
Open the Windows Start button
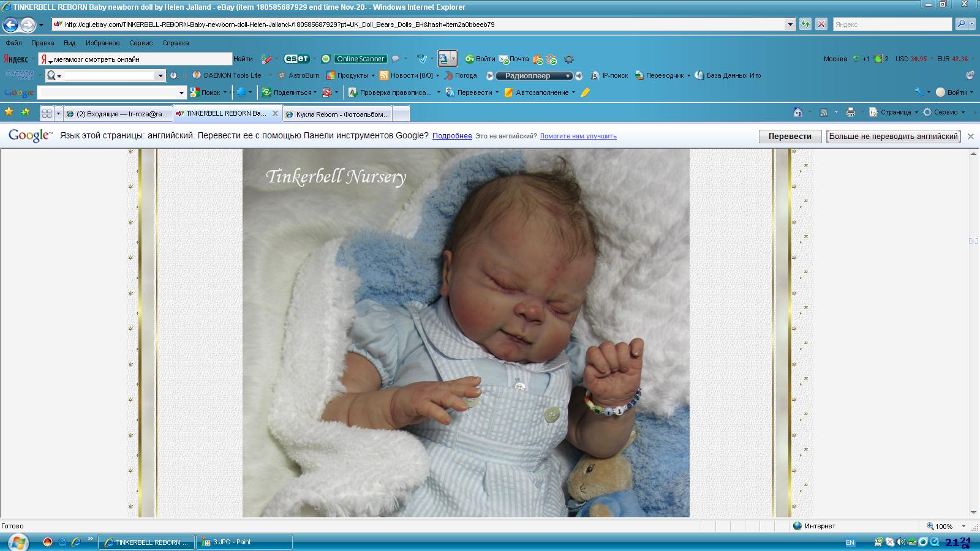pos(18,542)
